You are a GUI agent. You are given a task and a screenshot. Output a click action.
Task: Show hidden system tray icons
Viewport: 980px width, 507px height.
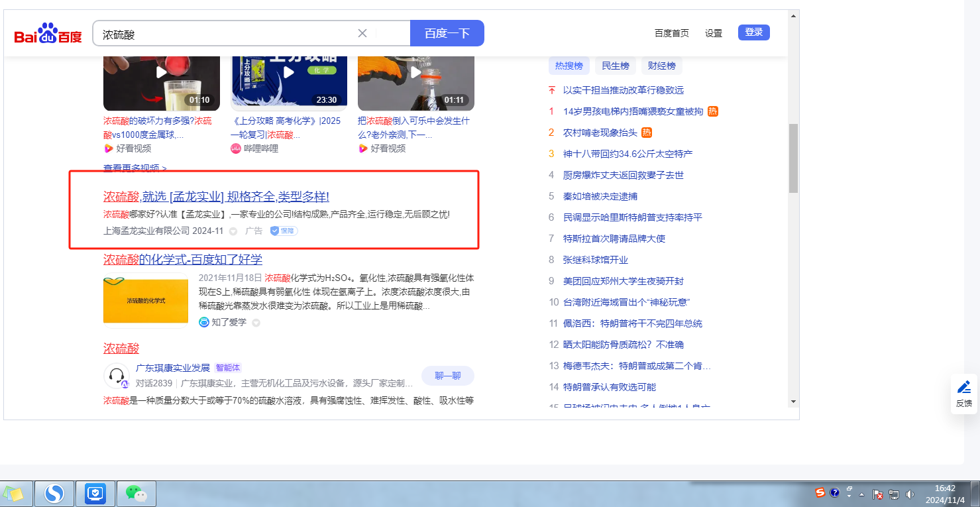click(x=862, y=494)
